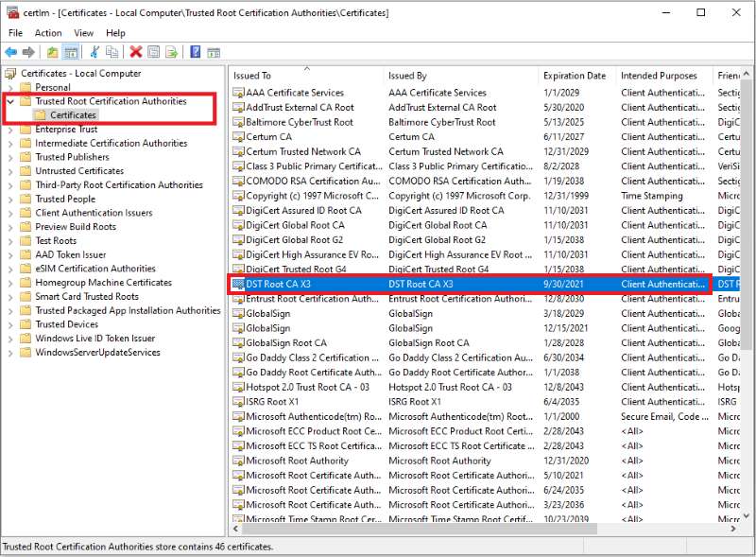Expand Smart Card Trusted Roots node
The height and width of the screenshot is (557, 756).
coord(10,297)
